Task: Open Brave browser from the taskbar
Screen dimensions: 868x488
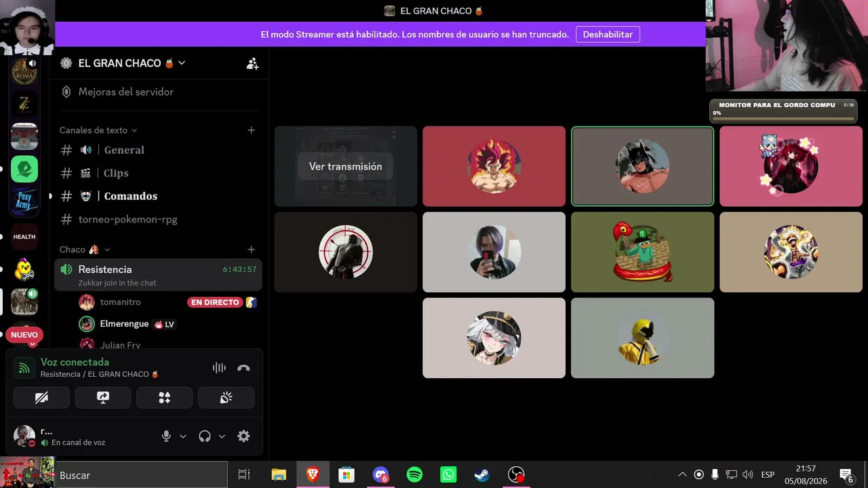Action: (x=313, y=474)
